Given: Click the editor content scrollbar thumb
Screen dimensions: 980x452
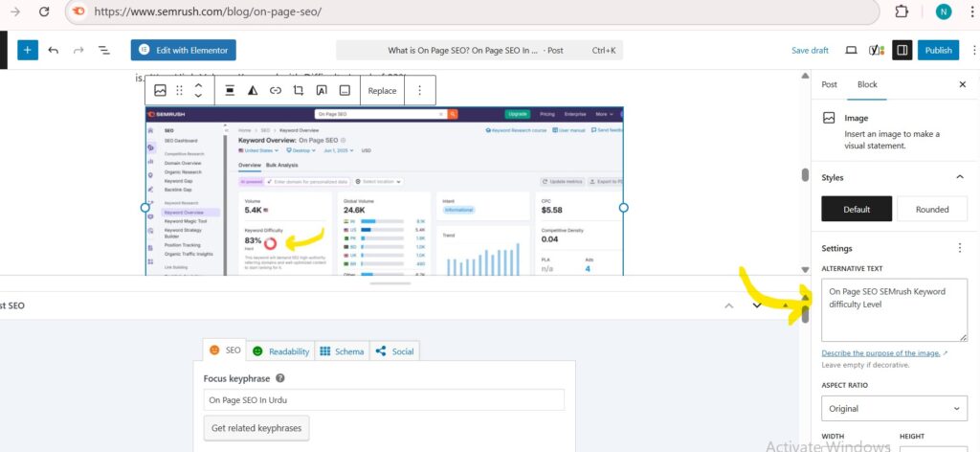Looking at the screenshot, I should pyautogui.click(x=805, y=175).
